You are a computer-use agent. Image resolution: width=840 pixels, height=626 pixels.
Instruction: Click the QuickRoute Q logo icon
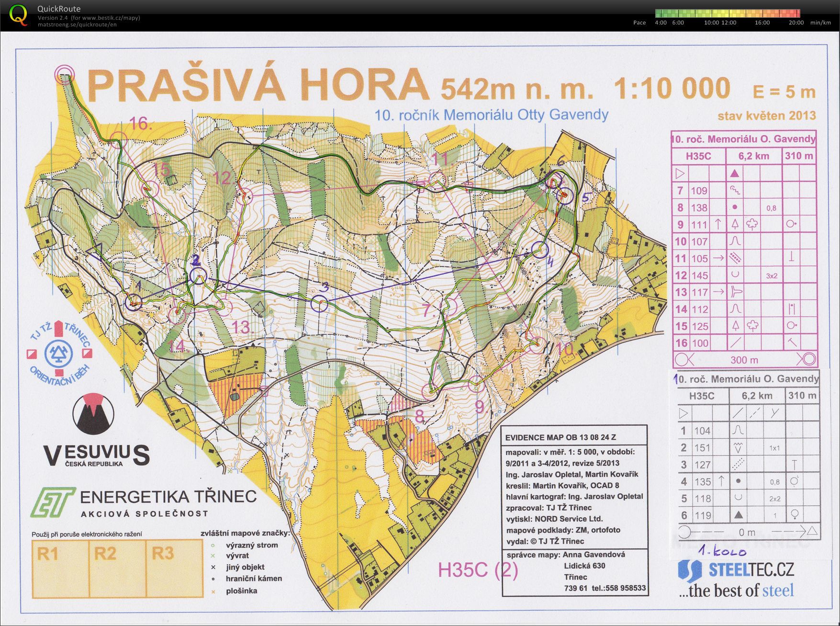[x=18, y=14]
